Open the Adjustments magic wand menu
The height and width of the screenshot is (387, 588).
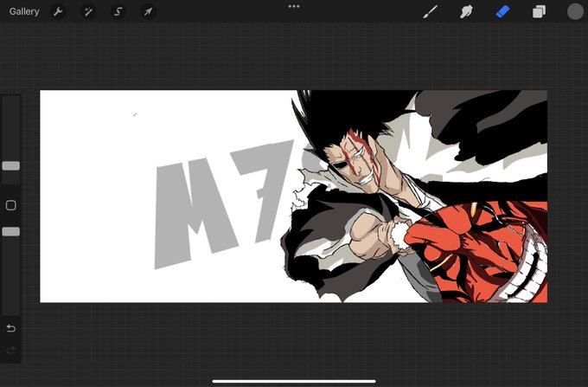point(88,11)
